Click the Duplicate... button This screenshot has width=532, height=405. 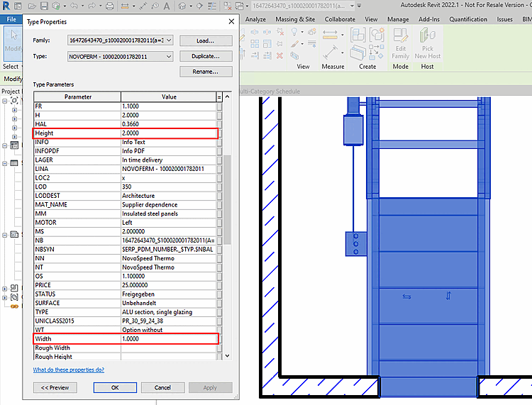(x=206, y=56)
